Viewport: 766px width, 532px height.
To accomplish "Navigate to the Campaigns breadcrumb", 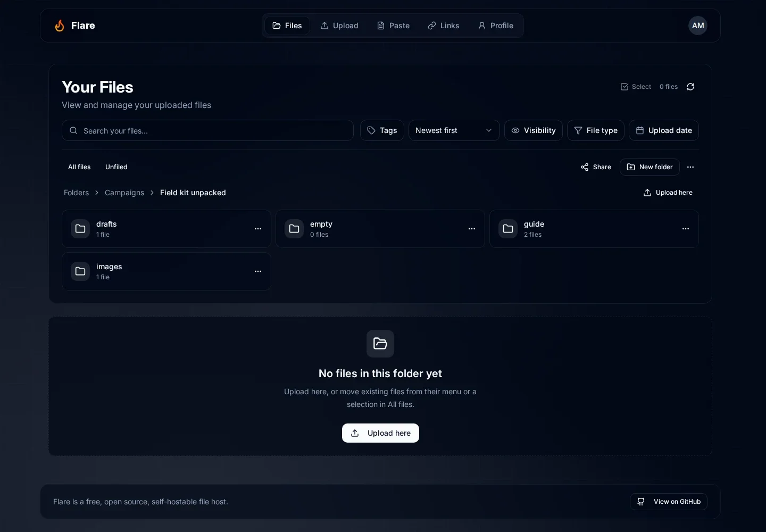I will 124,193.
